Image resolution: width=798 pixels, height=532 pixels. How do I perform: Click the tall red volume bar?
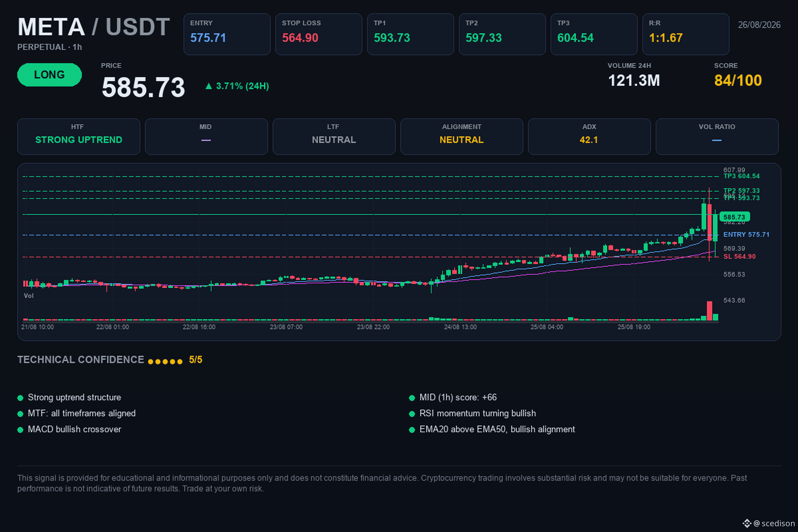(710, 311)
